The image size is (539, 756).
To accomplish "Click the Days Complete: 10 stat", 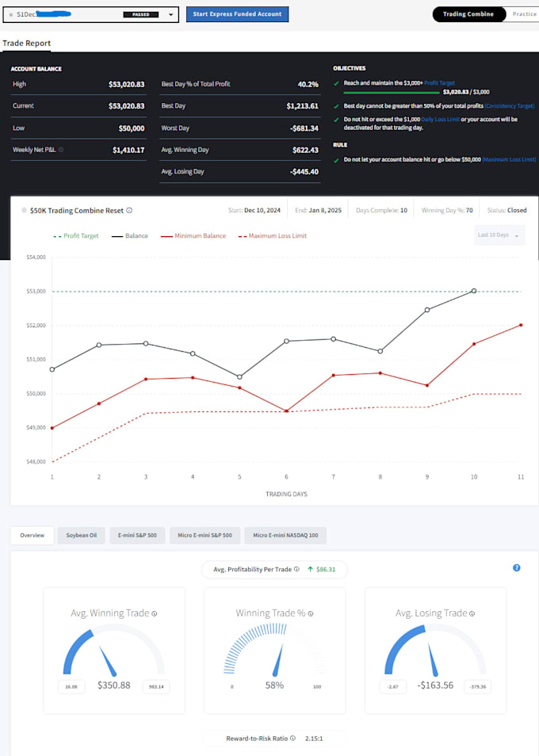I will pyautogui.click(x=381, y=210).
